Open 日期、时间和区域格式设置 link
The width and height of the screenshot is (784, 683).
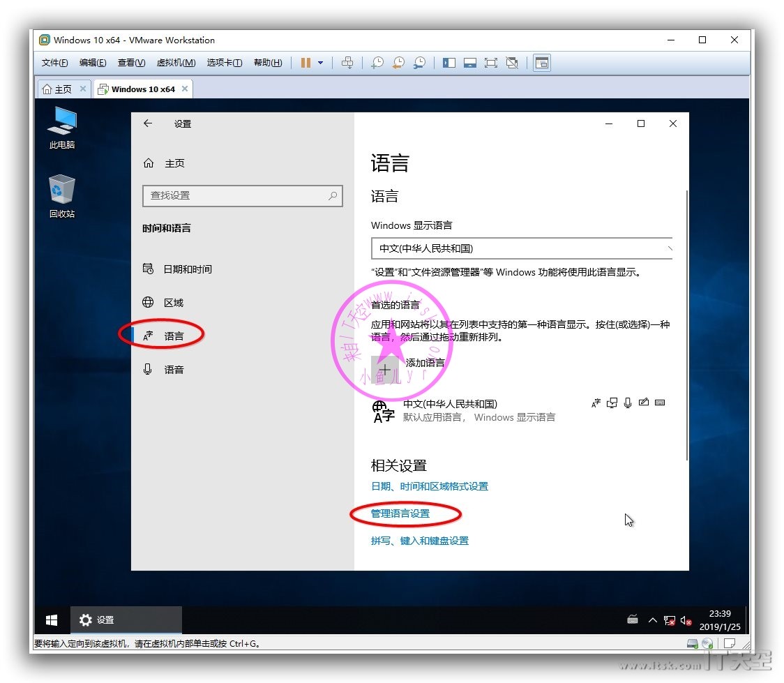tap(430, 486)
